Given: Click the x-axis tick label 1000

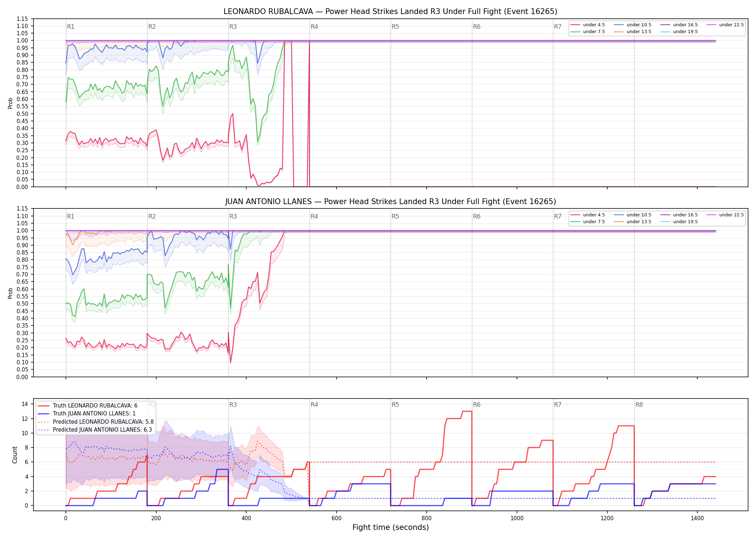Looking at the screenshot, I should [x=517, y=518].
